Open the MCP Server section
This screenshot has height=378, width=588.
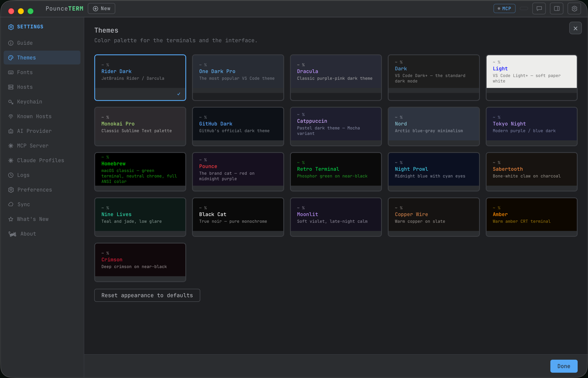(42, 146)
